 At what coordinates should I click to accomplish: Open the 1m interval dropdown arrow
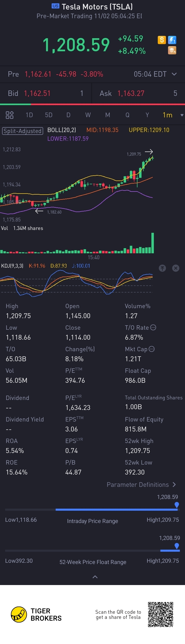(x=182, y=115)
